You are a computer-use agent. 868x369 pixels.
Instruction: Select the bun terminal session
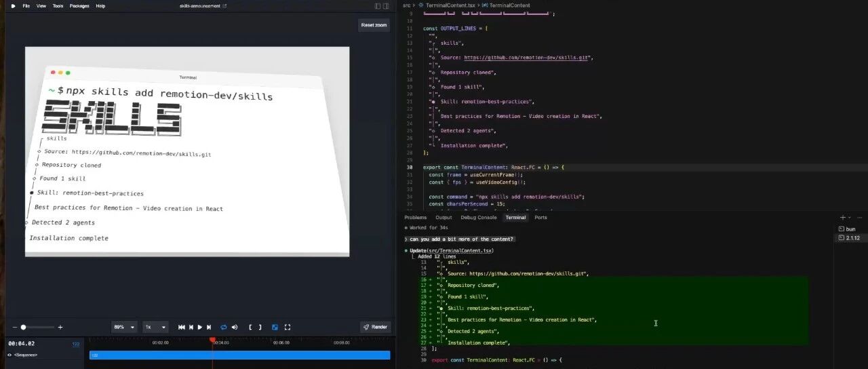point(850,229)
